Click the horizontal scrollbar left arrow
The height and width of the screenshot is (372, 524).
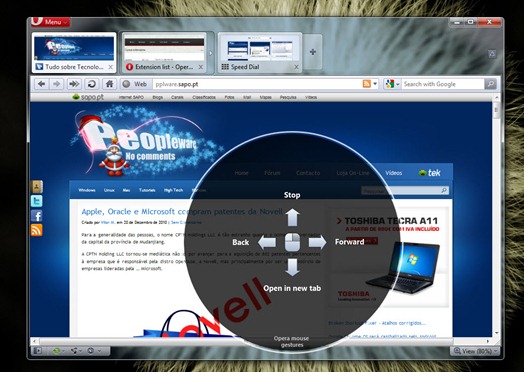34,341
